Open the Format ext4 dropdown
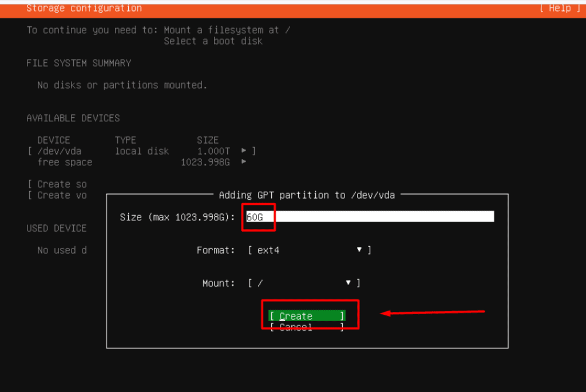 pyautogui.click(x=309, y=250)
